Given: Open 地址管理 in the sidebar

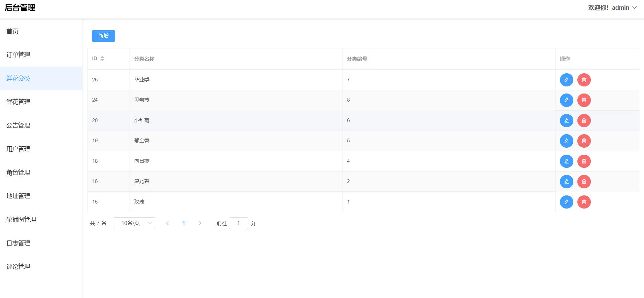Looking at the screenshot, I should tap(41, 196).
